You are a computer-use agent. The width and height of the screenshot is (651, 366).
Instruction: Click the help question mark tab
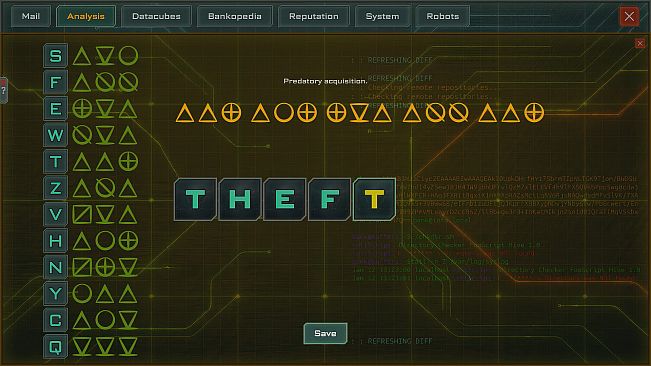click(x=3, y=90)
